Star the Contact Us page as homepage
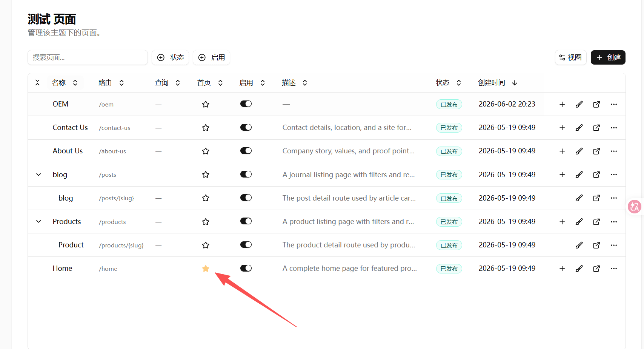The width and height of the screenshot is (644, 349). 206,128
